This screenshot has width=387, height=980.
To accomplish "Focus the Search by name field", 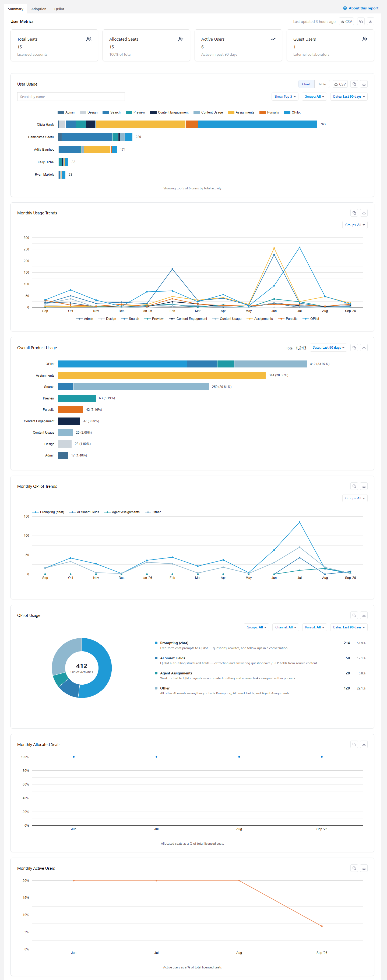I will coord(71,97).
